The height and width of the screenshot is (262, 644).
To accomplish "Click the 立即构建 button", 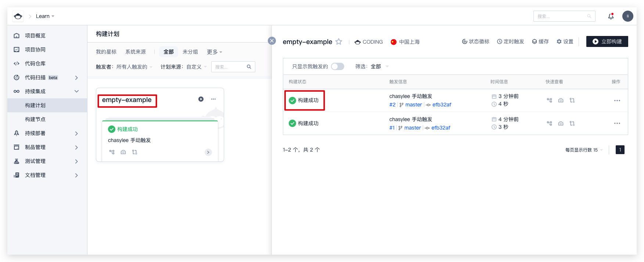I will click(607, 41).
